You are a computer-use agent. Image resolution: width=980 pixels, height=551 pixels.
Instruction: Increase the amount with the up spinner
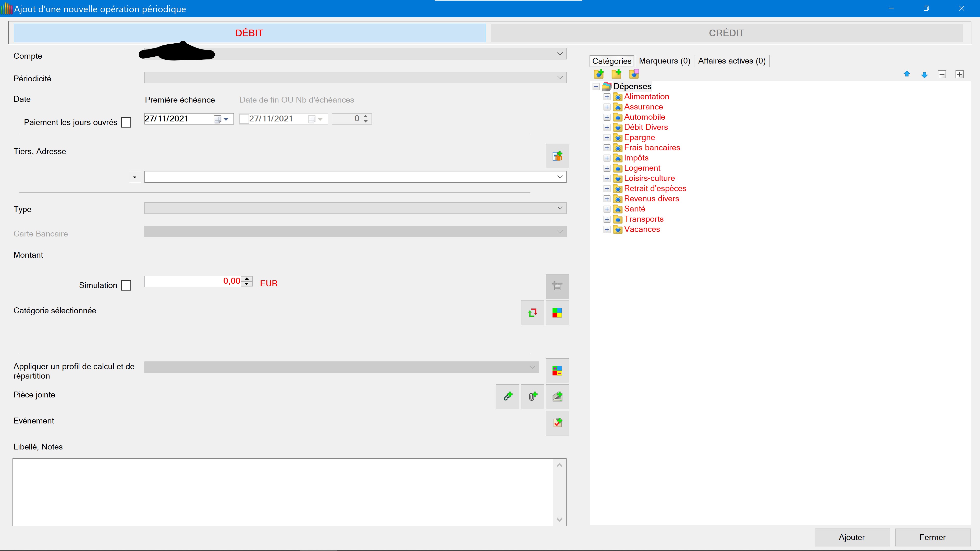pos(247,279)
